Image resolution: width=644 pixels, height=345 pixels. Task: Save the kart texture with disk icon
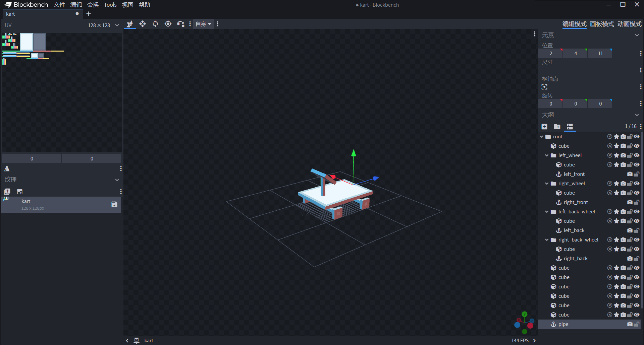[114, 204]
